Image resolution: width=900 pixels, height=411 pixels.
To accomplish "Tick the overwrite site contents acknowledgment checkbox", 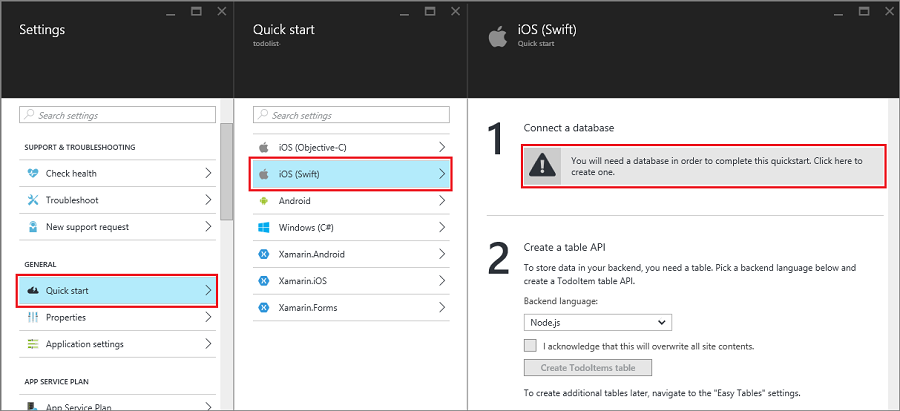I will tap(530, 346).
